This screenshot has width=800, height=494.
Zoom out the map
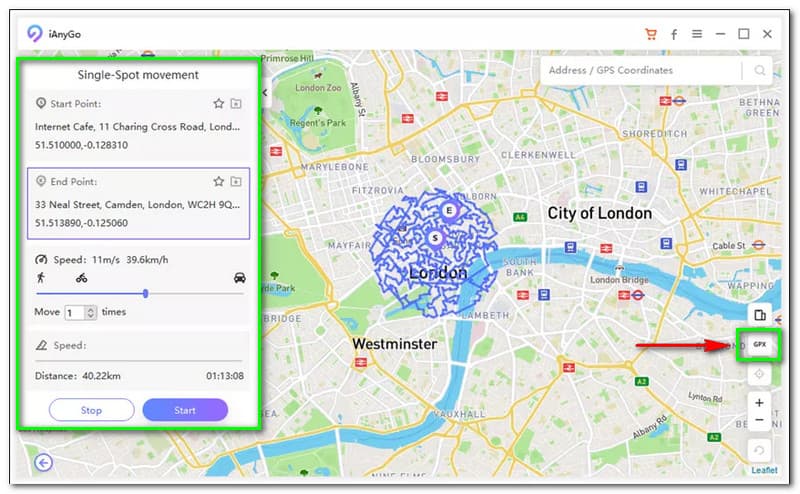pyautogui.click(x=759, y=420)
